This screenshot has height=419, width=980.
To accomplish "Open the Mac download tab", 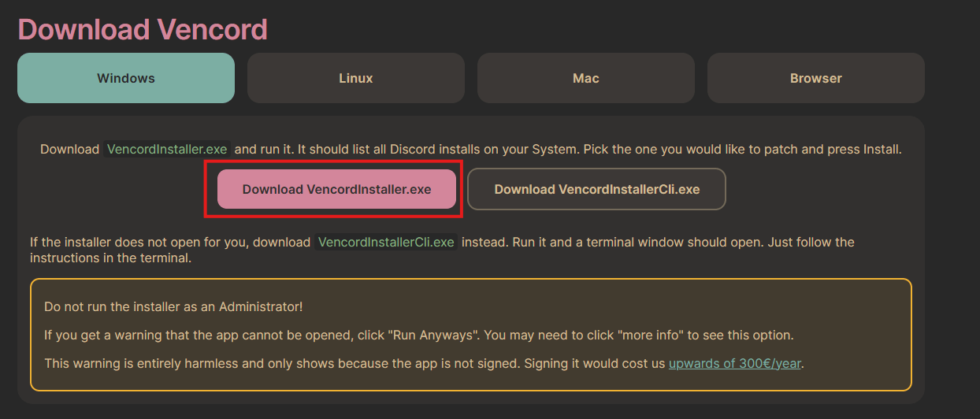I will tap(586, 78).
